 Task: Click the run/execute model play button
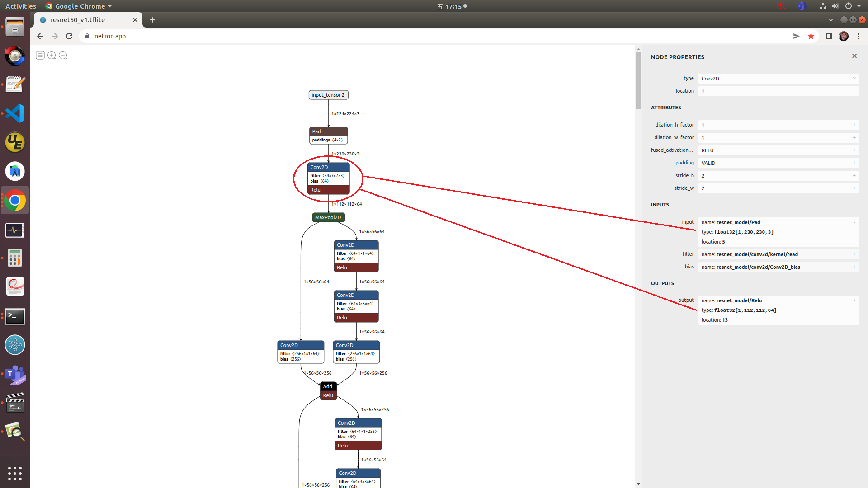pyautogui.click(x=796, y=36)
